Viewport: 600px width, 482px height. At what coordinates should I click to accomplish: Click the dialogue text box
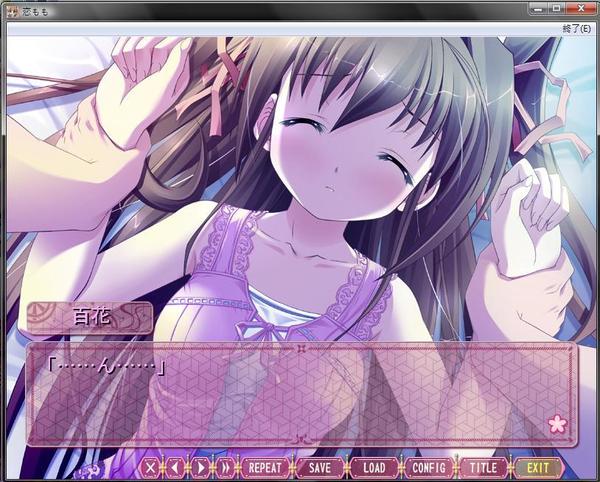coord(301,394)
